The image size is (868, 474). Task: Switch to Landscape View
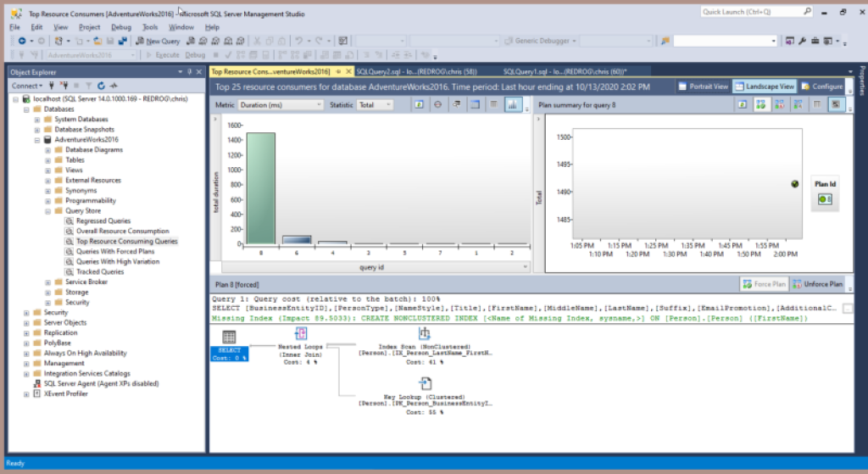[765, 86]
